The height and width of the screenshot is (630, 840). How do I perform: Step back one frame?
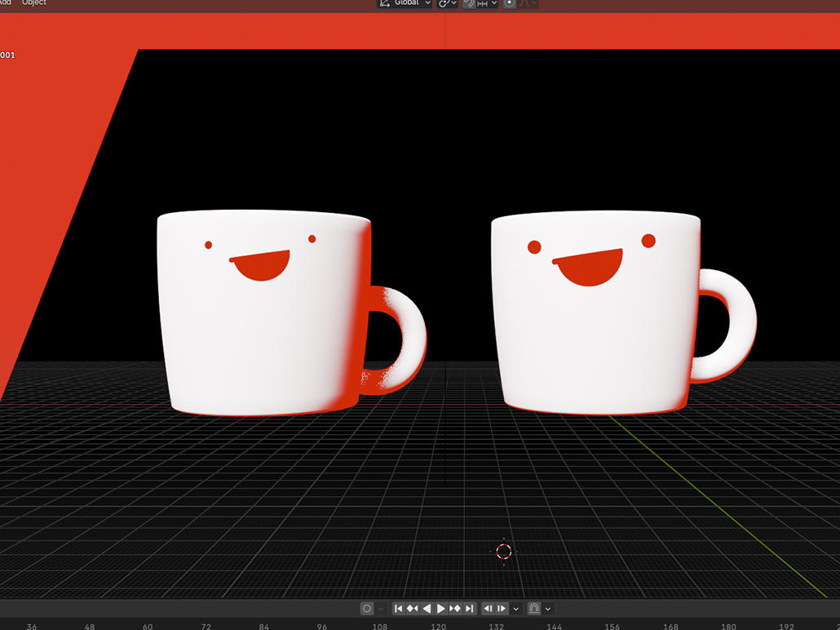click(x=488, y=609)
